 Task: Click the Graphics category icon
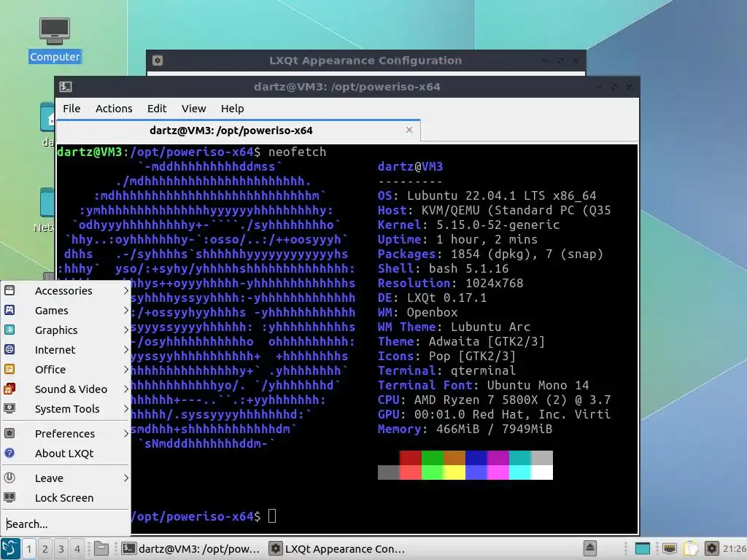[9, 330]
